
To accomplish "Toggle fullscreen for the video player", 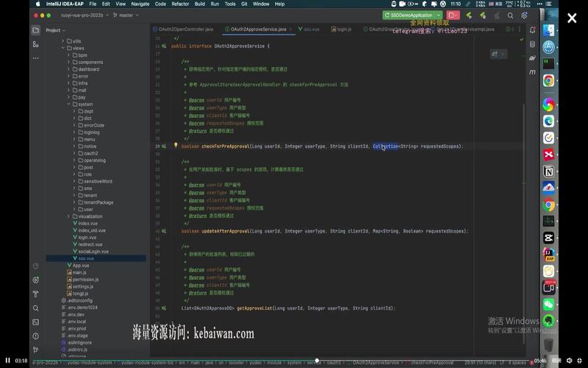I will [x=580, y=361].
